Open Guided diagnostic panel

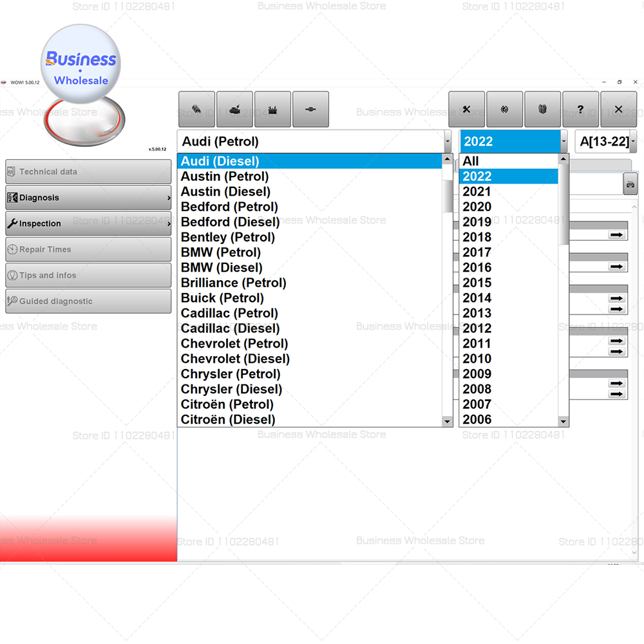pos(88,301)
